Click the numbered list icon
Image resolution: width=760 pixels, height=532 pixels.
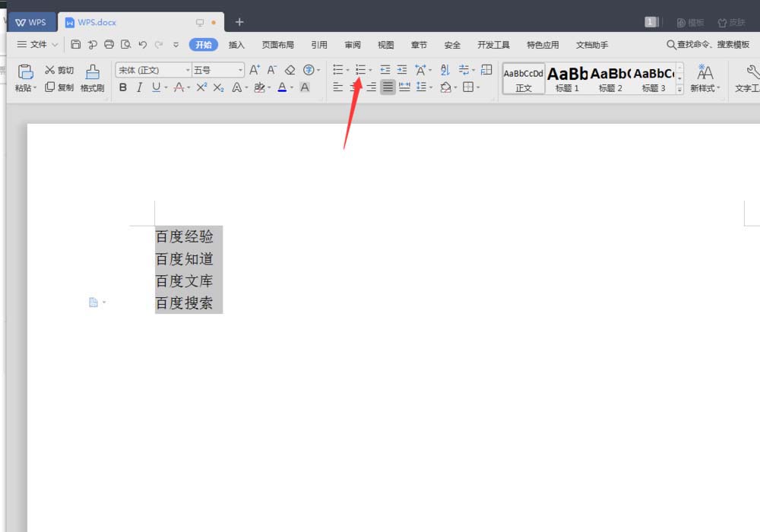click(360, 70)
